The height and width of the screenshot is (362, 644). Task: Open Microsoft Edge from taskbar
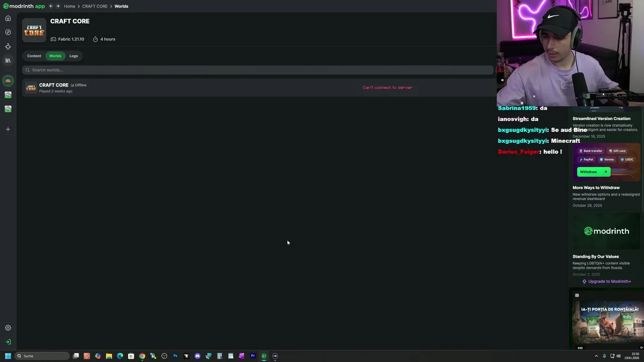(x=120, y=356)
